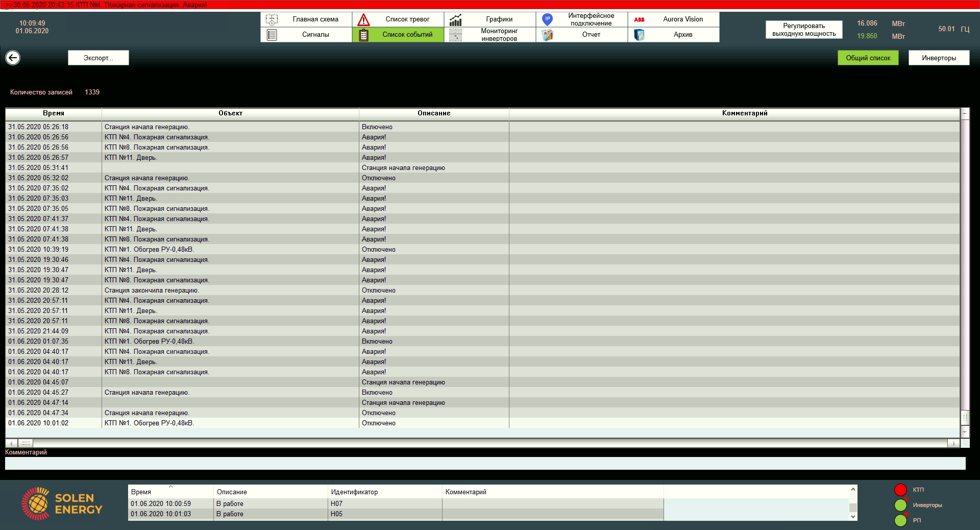Click Регулировать выходную мощность button
This screenshot has height=530, width=980.
click(803, 30)
